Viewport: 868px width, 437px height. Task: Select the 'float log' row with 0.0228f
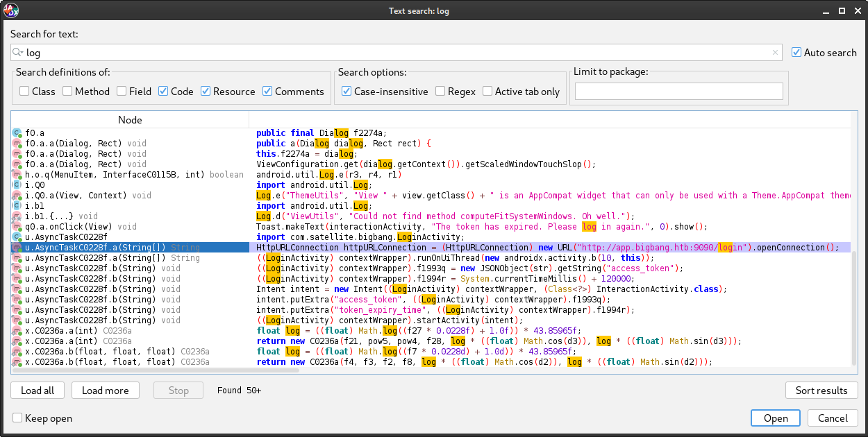(431, 331)
